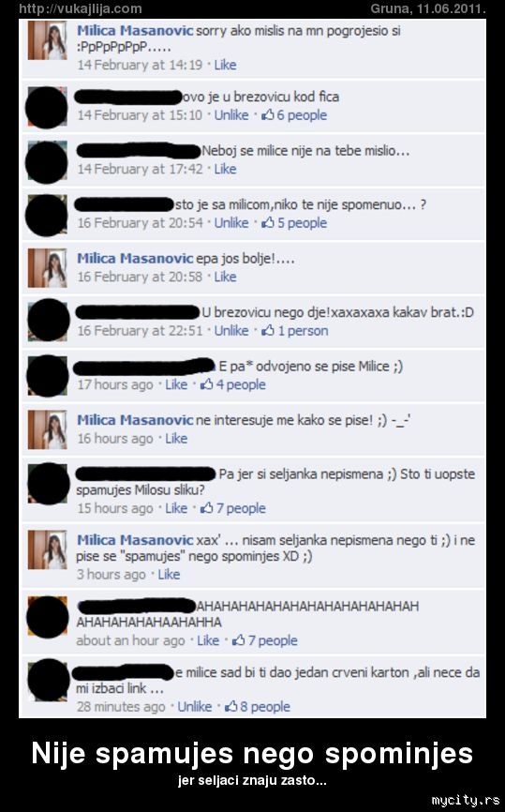This screenshot has height=812, width=505.
Task: Open Milica Masanovic avatar on first comment
Action: tap(47, 40)
